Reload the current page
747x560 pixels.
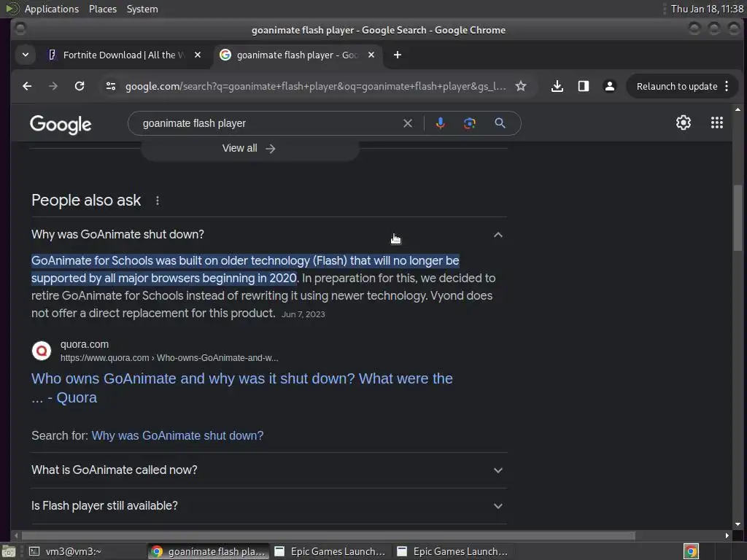[x=80, y=86]
